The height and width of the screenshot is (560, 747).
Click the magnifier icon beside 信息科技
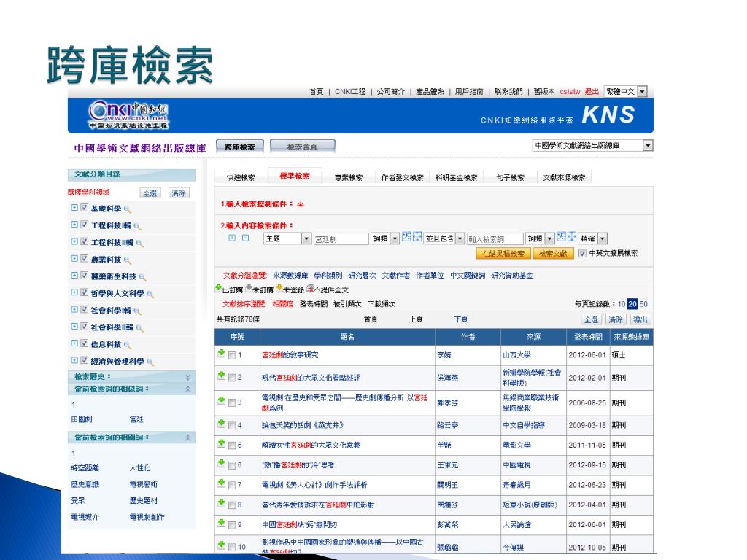click(x=127, y=344)
